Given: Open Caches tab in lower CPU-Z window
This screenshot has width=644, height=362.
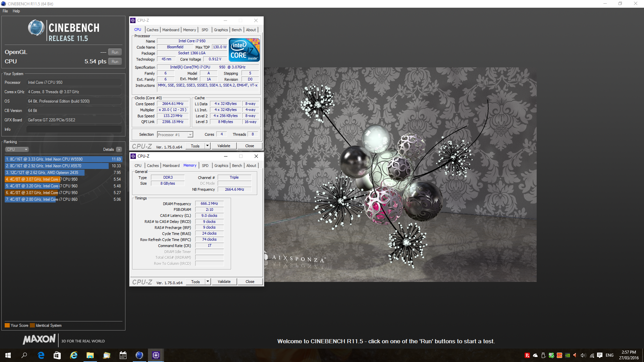Looking at the screenshot, I should pos(153,166).
